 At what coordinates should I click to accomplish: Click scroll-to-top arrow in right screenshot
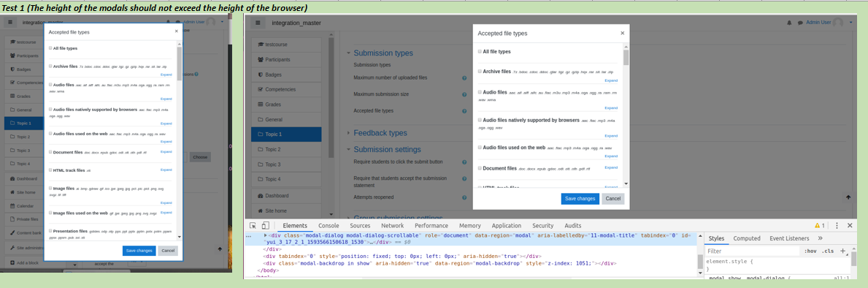pos(848,197)
